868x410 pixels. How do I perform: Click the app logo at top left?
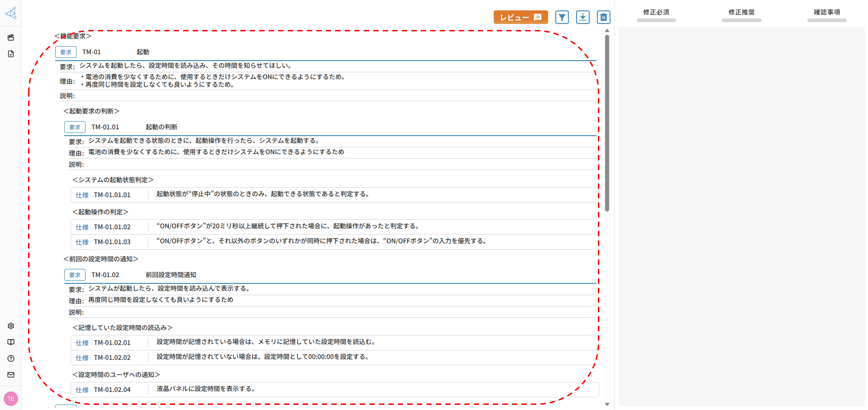click(x=10, y=13)
